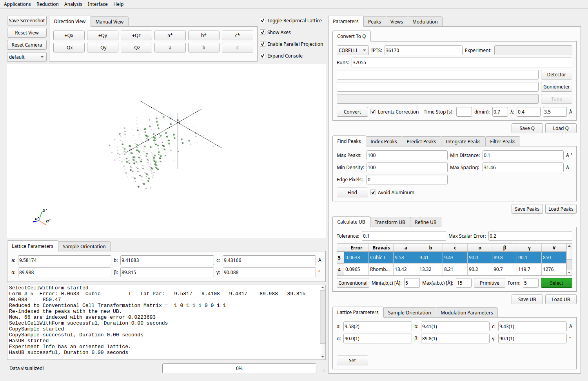Click the 0% progress bar
The image size is (588, 381).
click(x=239, y=368)
